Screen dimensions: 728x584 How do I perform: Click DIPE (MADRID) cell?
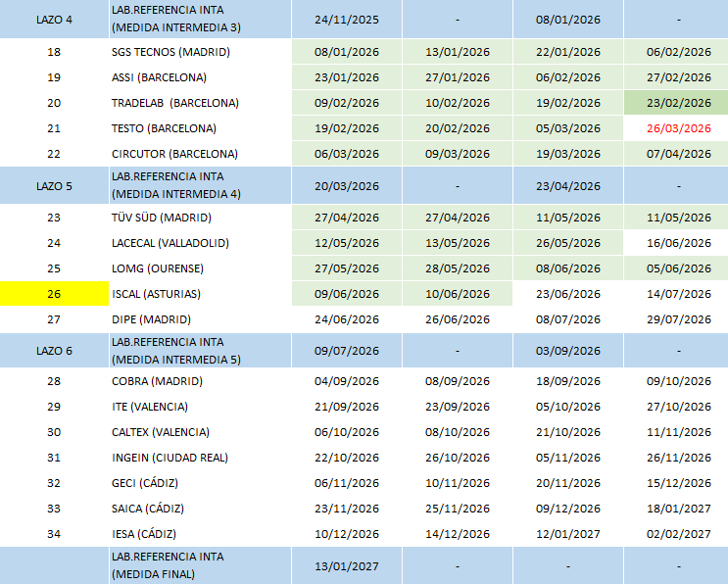[200, 319]
